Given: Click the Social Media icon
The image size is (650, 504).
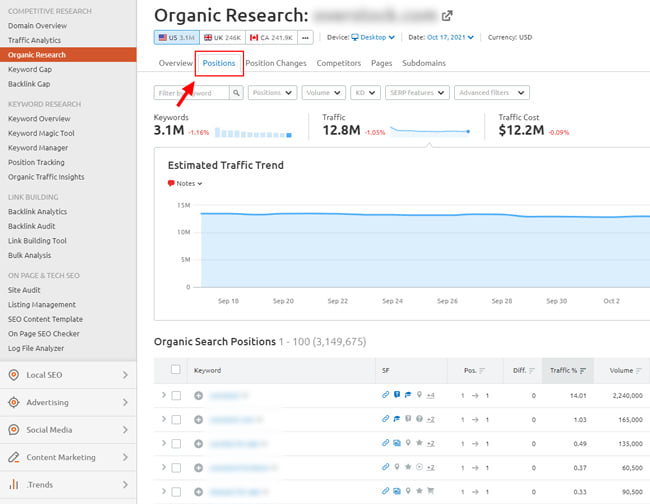Looking at the screenshot, I should (14, 430).
